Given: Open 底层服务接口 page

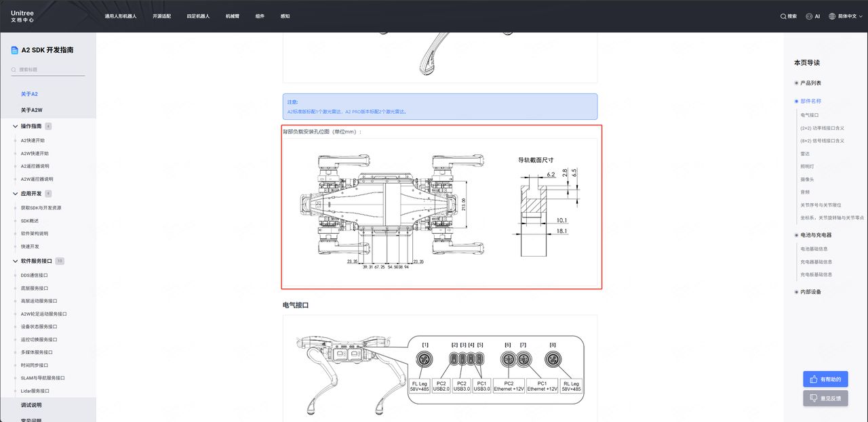Looking at the screenshot, I should [35, 288].
